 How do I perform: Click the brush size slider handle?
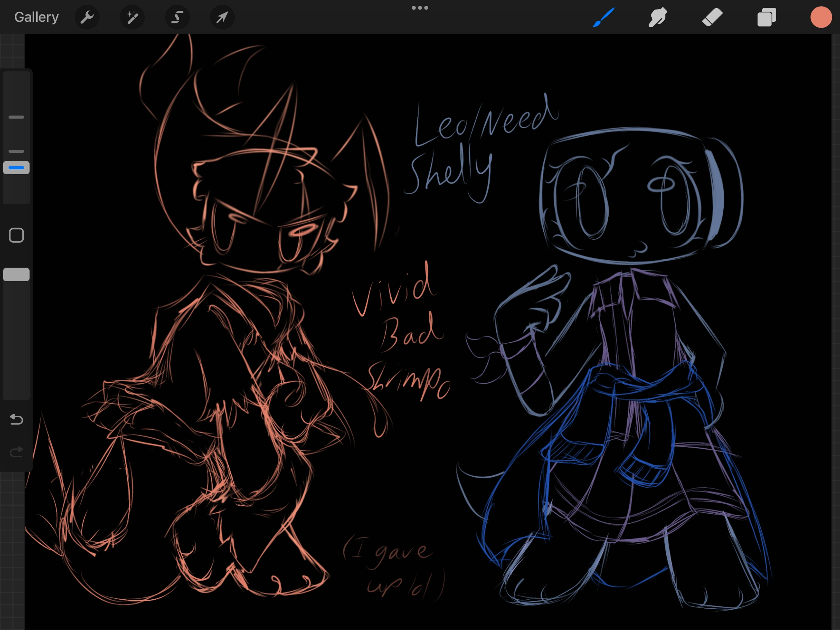pos(16,168)
